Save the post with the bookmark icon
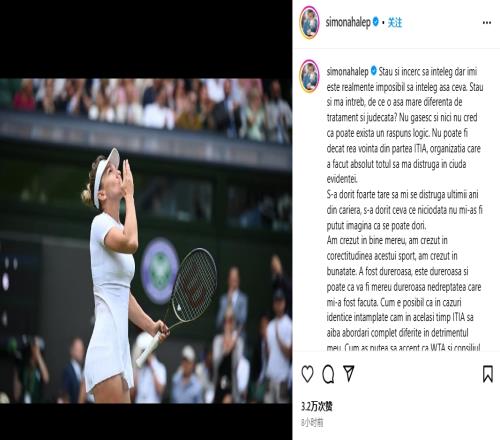This screenshot has height=440, width=500. pos(488,374)
